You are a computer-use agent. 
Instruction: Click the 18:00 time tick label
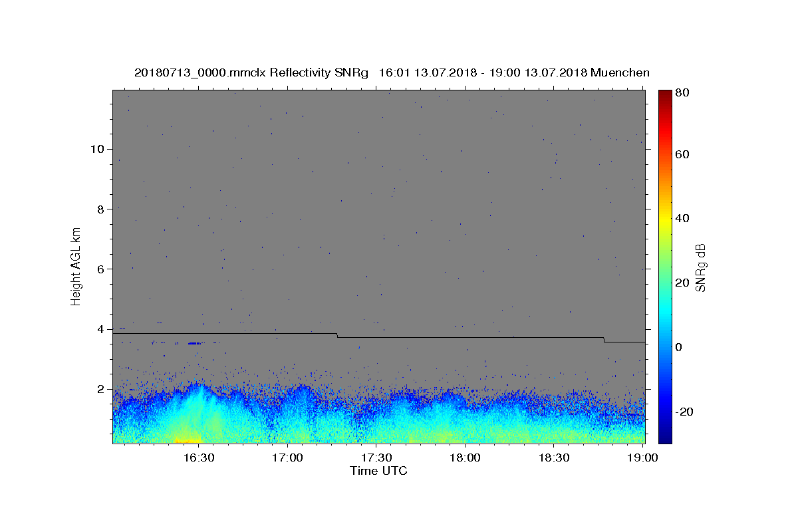pos(465,458)
